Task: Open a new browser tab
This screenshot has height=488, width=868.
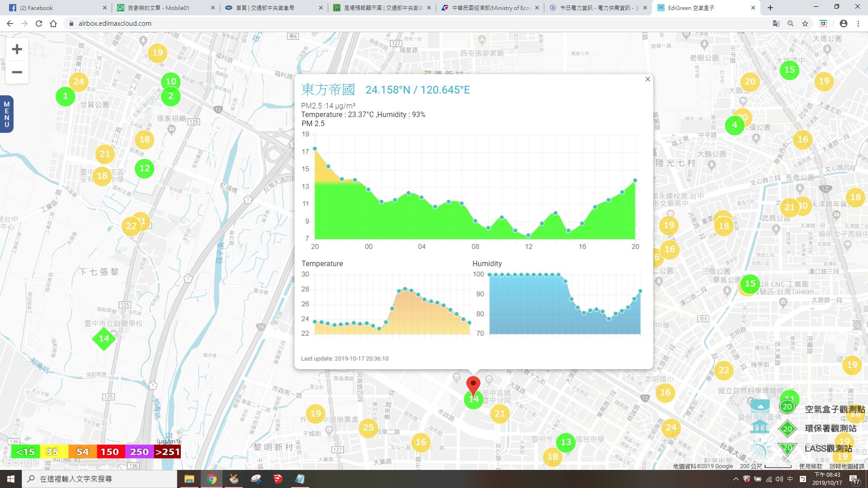Action: tap(770, 8)
